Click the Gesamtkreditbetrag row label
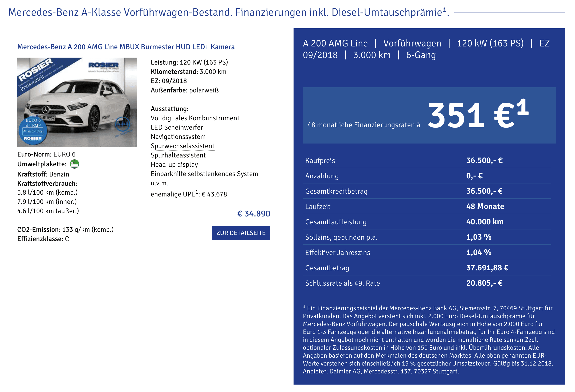This screenshot has height=392, width=575. click(336, 191)
